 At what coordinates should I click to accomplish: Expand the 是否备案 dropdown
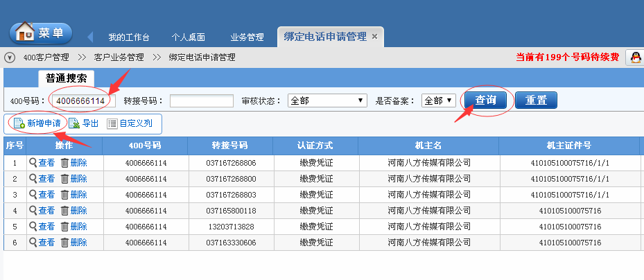point(438,101)
